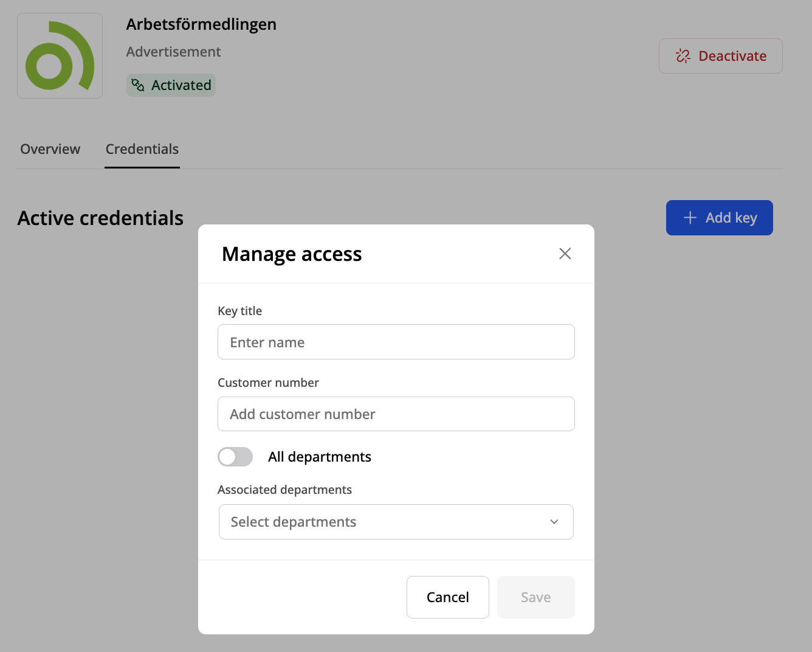Click the Active credentials heading
812x652 pixels.
tap(100, 218)
